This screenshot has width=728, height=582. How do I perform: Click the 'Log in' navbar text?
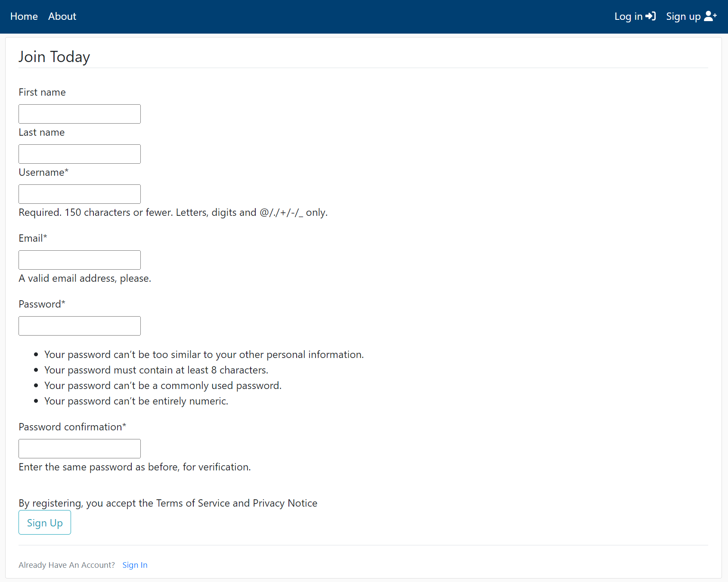click(628, 16)
